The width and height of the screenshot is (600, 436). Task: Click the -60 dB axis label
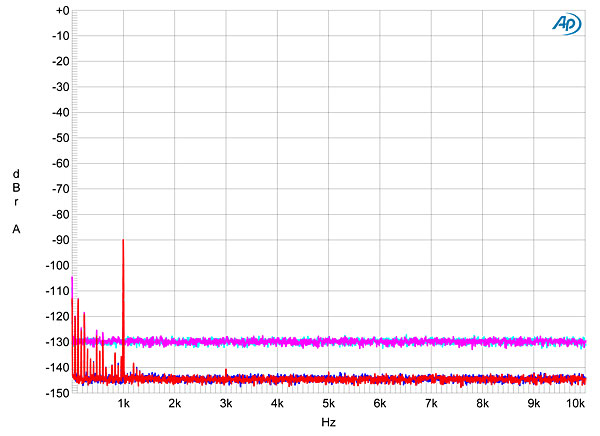pos(60,164)
